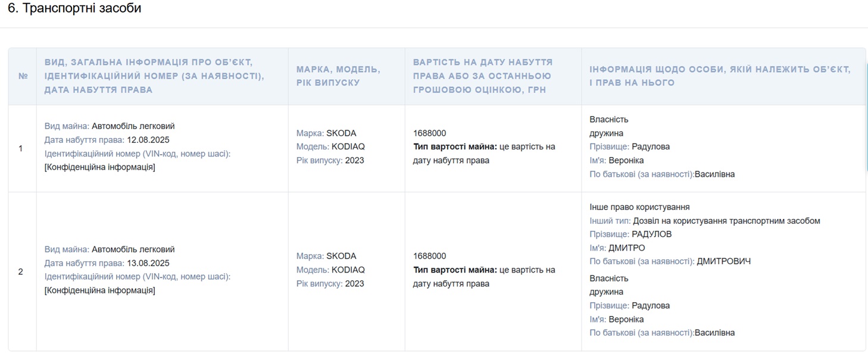Viewport: 868px width, 357px height.
Task: Click "Конфіденційна інформація" in the second row
Action: tap(100, 290)
